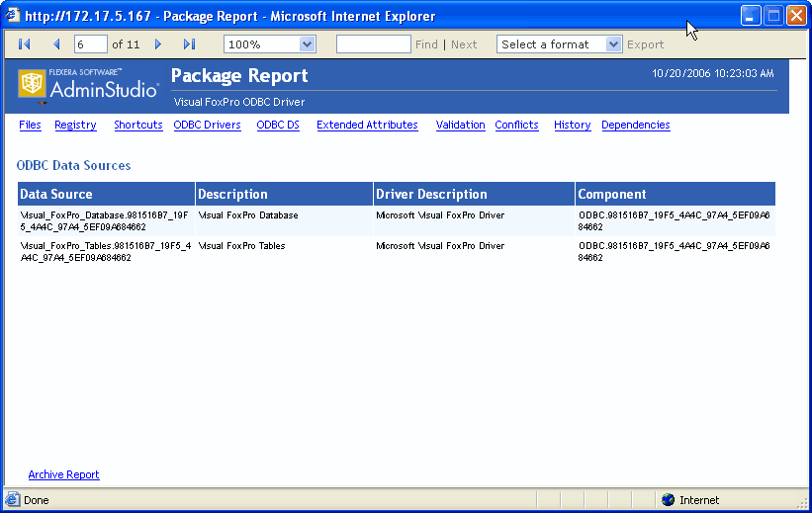Click the current page number field
Viewport: 812px width, 513px height.
(x=91, y=44)
